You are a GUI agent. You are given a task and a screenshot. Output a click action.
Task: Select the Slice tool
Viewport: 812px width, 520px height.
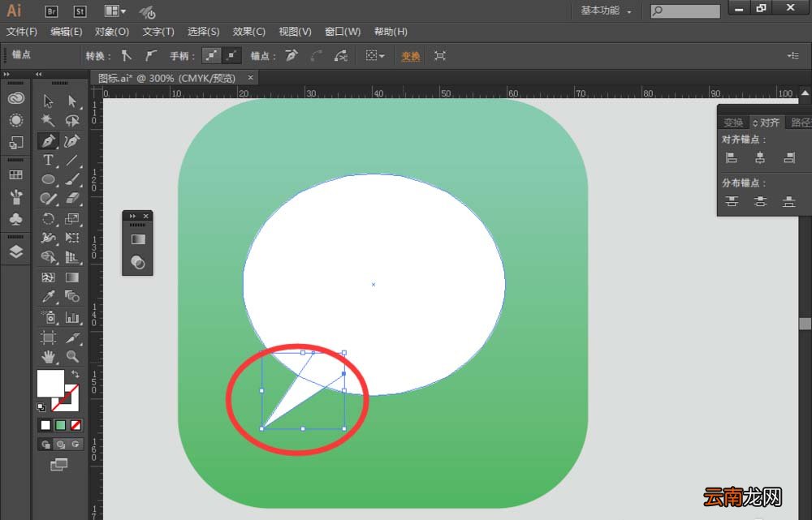pyautogui.click(x=72, y=337)
